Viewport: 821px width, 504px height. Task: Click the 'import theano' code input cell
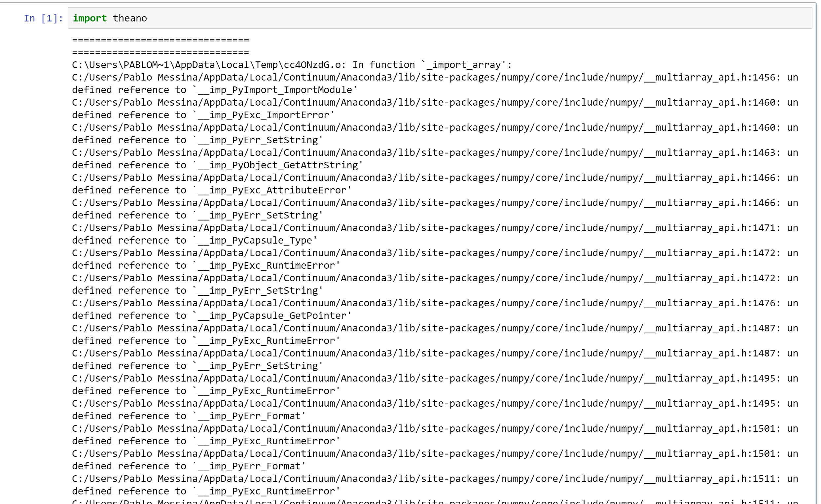click(440, 18)
